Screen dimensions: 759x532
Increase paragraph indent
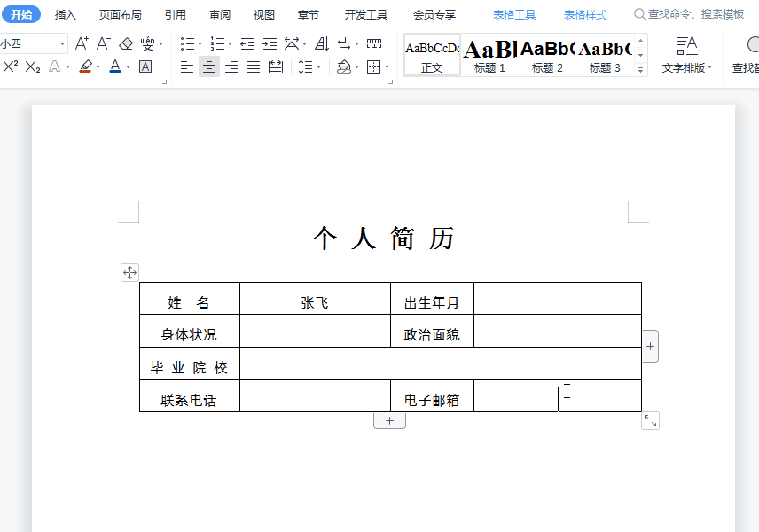tap(270, 44)
